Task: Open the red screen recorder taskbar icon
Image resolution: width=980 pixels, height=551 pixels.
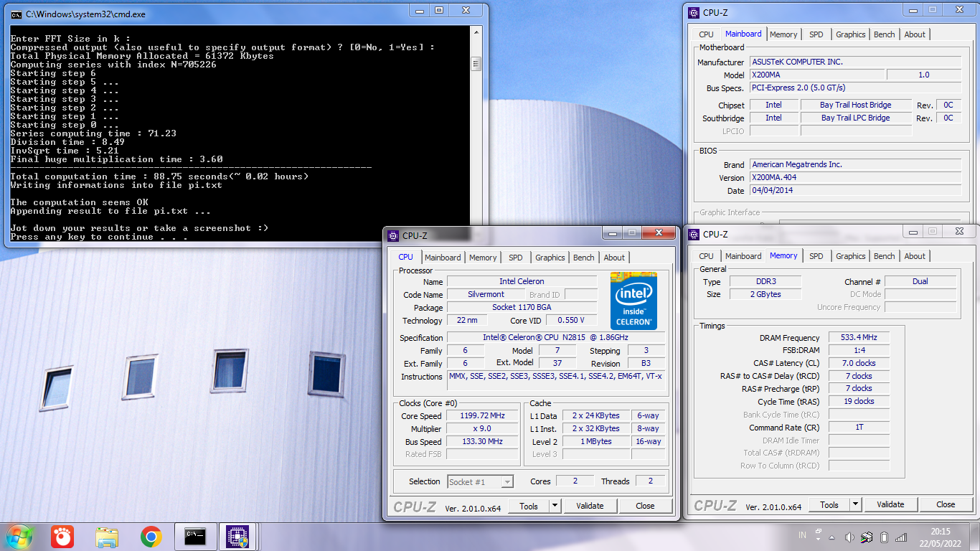Action: click(63, 537)
